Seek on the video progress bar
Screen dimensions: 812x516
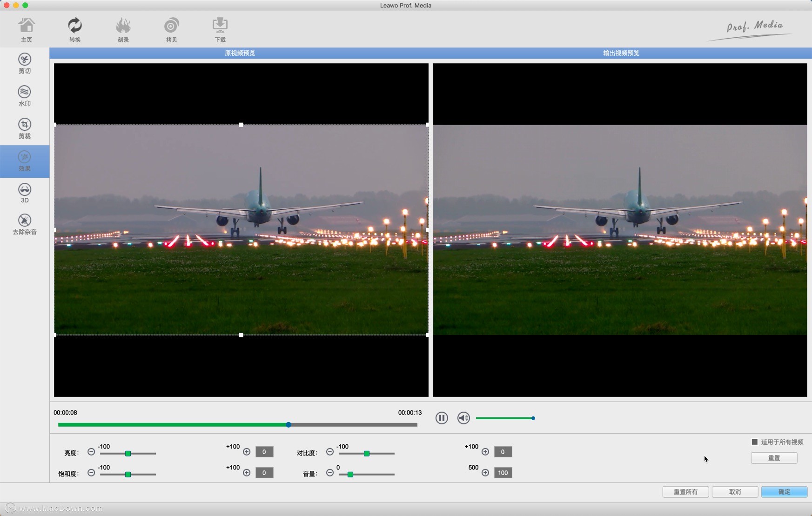pyautogui.click(x=237, y=424)
